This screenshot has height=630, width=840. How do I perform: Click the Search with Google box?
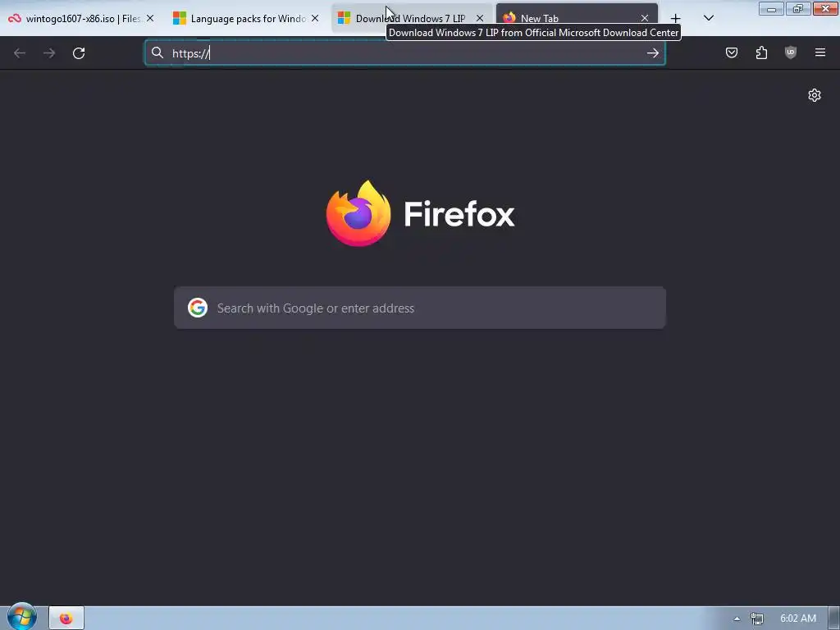pos(419,308)
